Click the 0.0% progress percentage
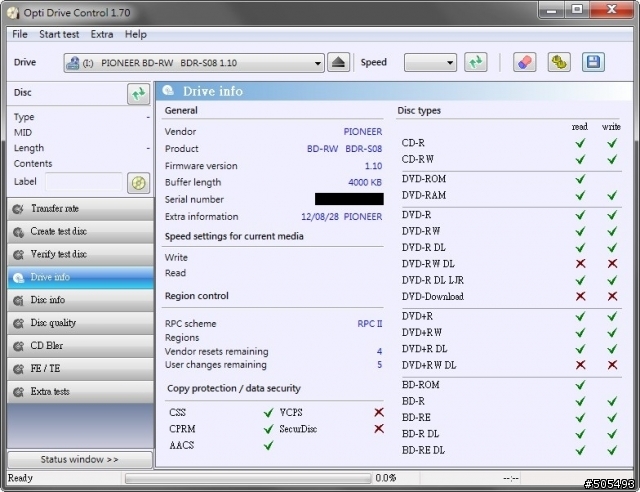The height and width of the screenshot is (492, 640). (x=385, y=478)
